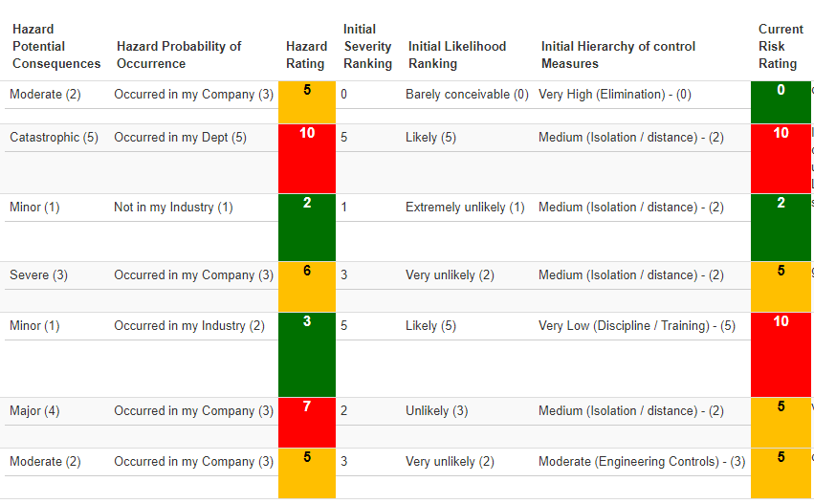
Task: Select Very Low (Discipline / Training) cell
Action: coord(637,326)
